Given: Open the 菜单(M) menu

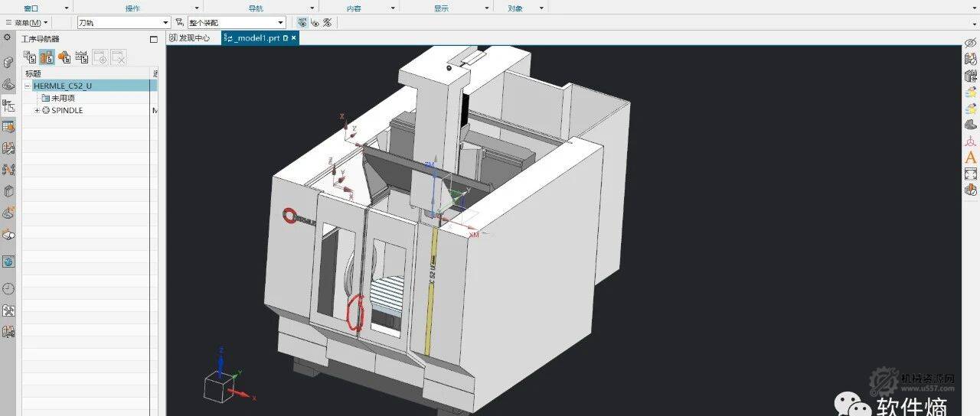Looking at the screenshot, I should coord(27,23).
